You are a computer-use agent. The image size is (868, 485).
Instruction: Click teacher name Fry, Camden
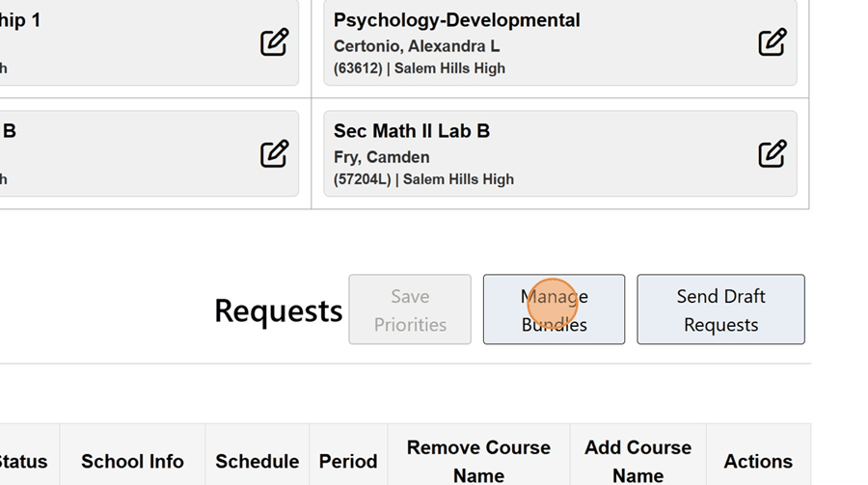(x=382, y=157)
